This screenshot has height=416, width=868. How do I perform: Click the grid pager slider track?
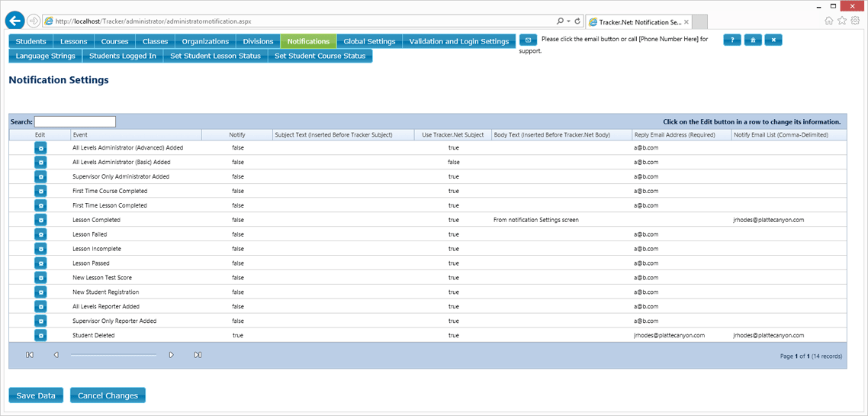(114, 355)
